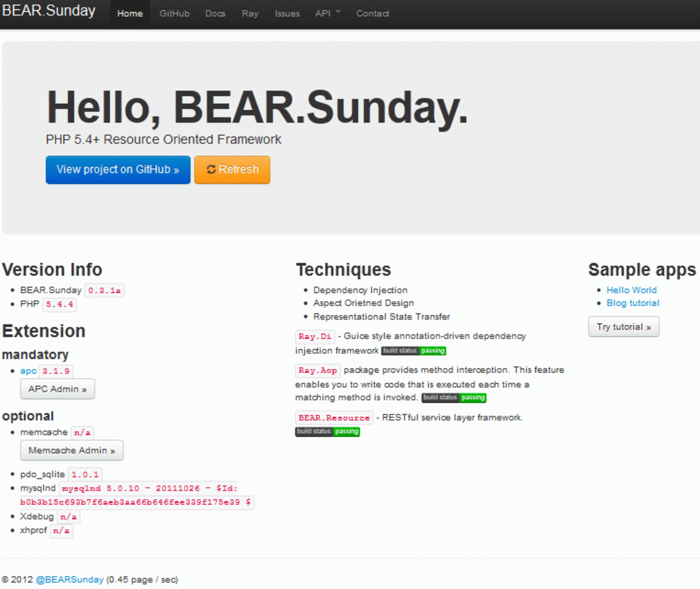Click the xhprof n/a value
This screenshot has height=589, width=700.
coord(61,531)
